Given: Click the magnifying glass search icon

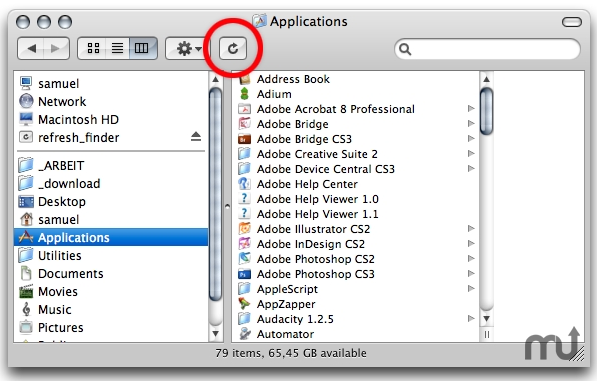Looking at the screenshot, I should tap(405, 49).
